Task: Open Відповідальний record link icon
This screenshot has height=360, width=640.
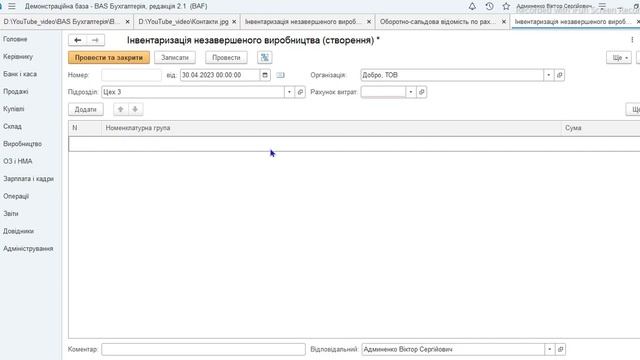Action: point(560,349)
